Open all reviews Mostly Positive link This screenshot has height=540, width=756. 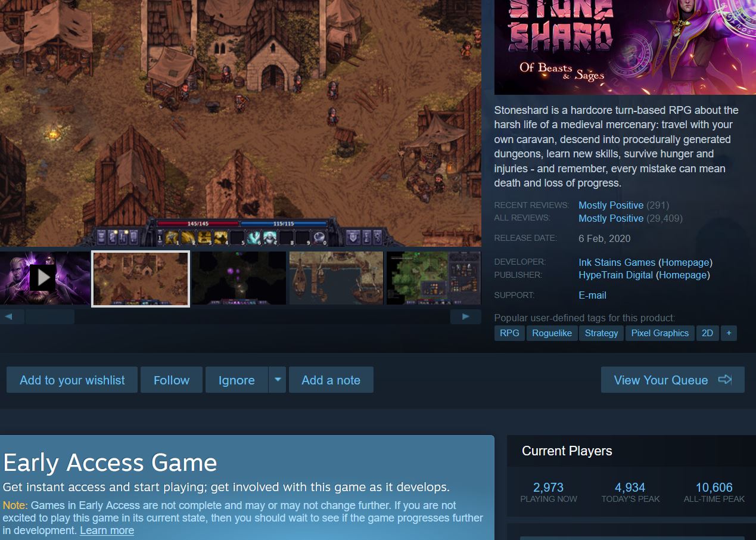[611, 218]
